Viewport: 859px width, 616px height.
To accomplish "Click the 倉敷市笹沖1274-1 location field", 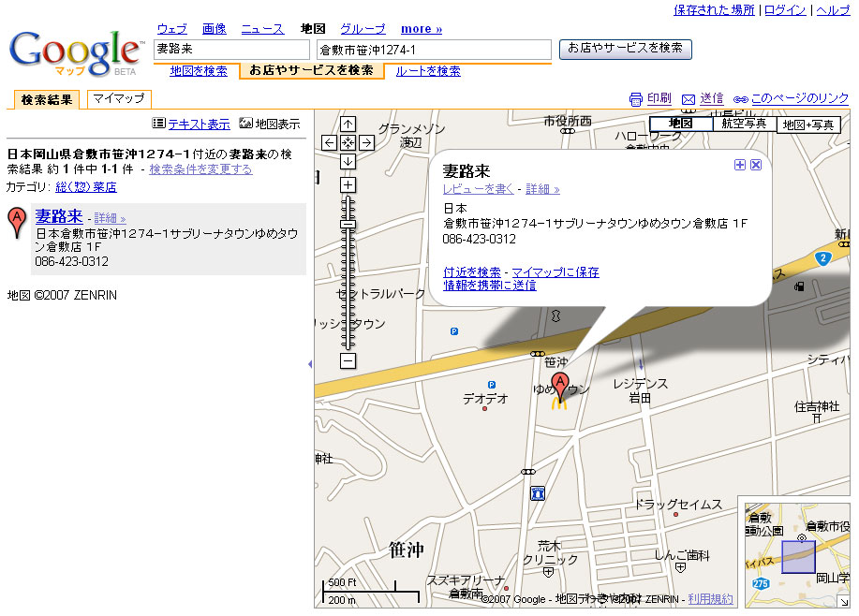I will coord(434,50).
